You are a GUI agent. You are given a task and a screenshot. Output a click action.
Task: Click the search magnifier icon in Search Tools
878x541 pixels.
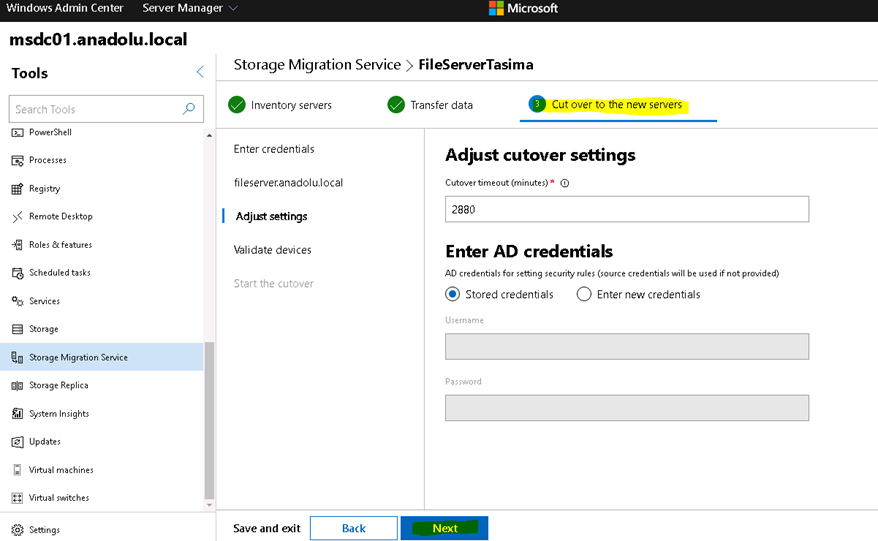[189, 109]
